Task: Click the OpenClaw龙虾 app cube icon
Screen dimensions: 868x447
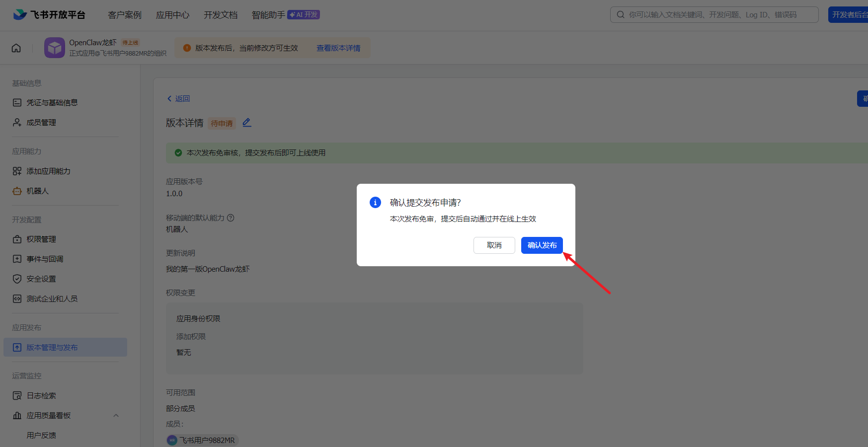Action: [x=55, y=48]
